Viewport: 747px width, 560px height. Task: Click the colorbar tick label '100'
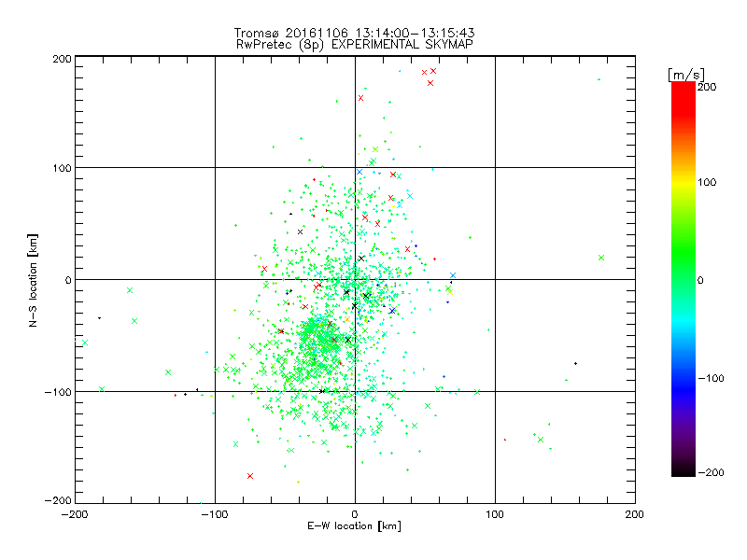[707, 182]
